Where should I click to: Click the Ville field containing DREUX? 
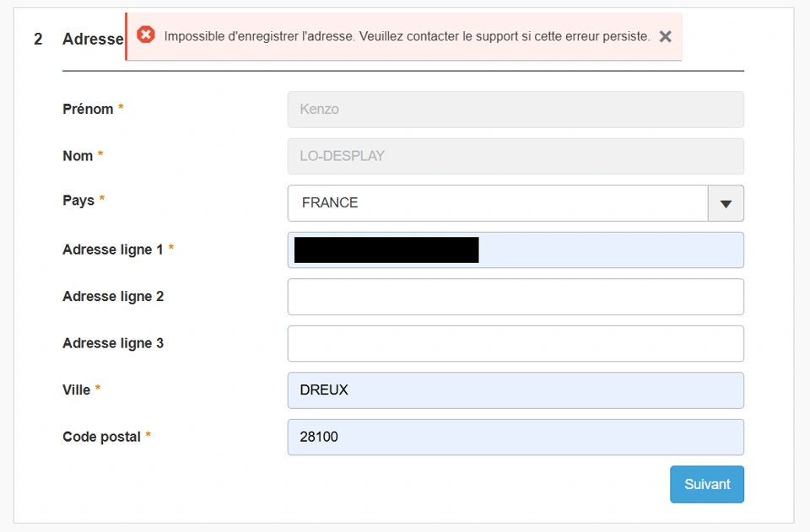coord(516,390)
